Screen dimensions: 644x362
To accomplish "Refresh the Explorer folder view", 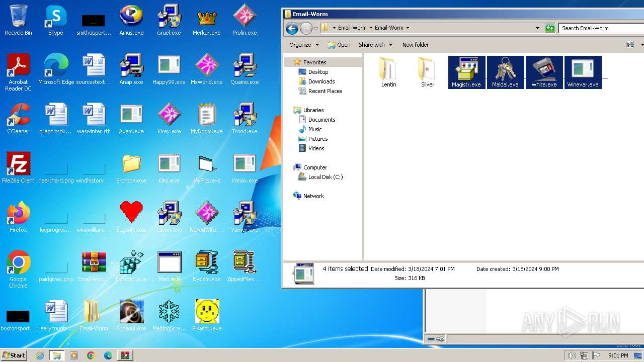I will tap(550, 28).
